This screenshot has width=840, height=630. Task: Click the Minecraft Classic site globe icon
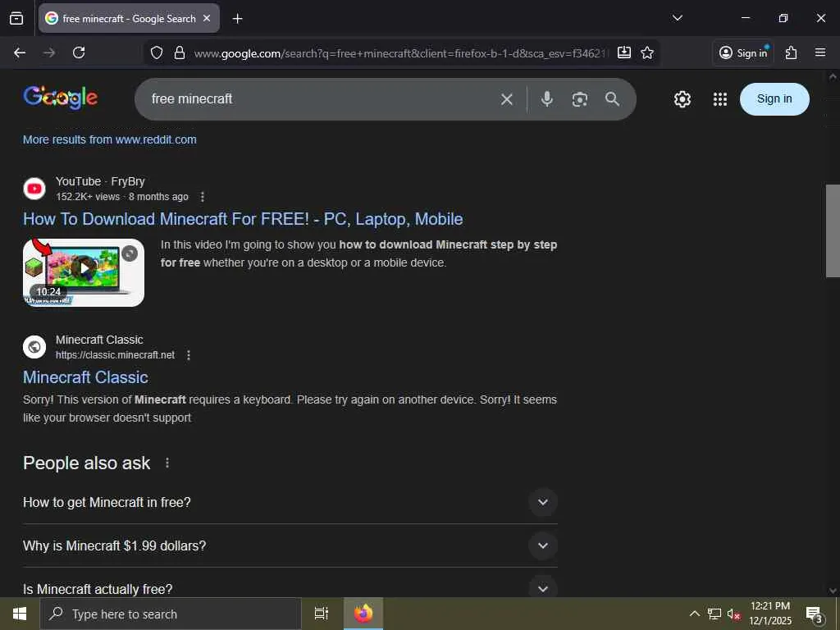pyautogui.click(x=34, y=347)
